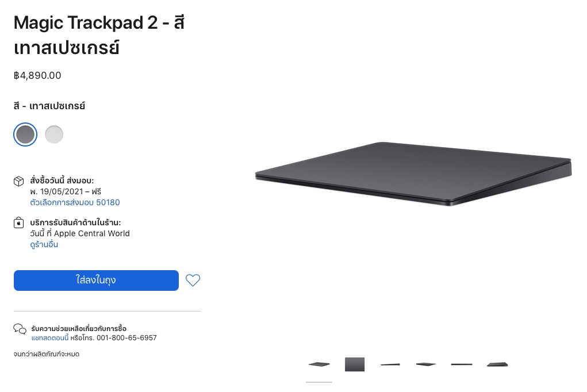Select the third thin side-view thumbnail
This screenshot has height=392, width=587.
(390, 364)
